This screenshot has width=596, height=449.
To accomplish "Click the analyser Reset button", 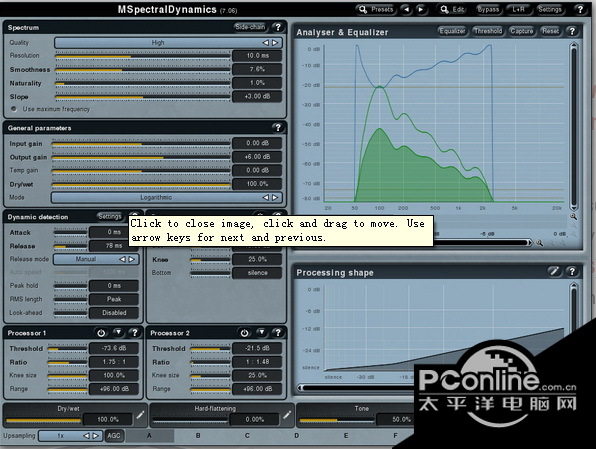I will coord(550,31).
